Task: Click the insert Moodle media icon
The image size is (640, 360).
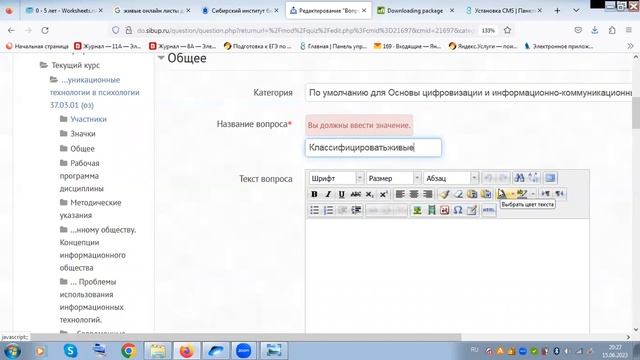Action: [x=431, y=210]
